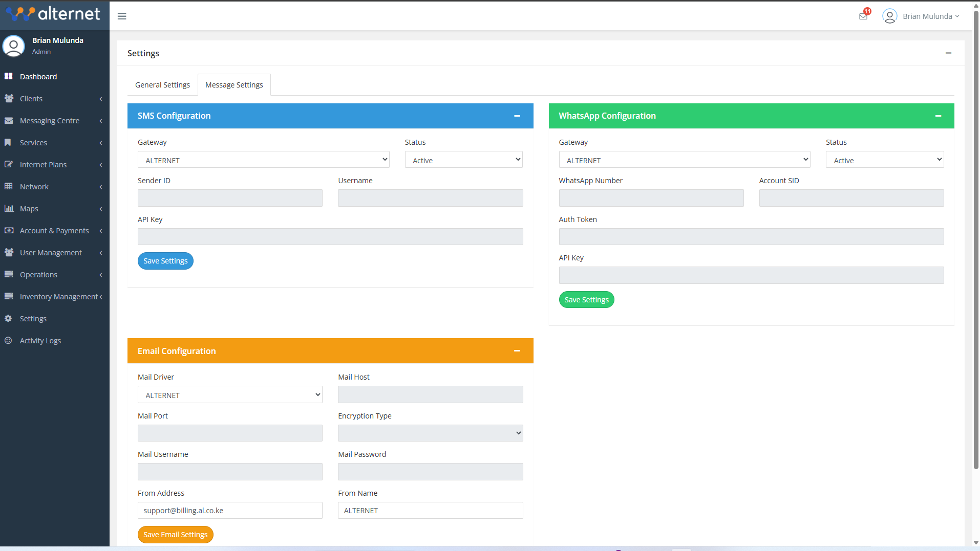Open the Network section icon
The image size is (980, 551).
coord(9,186)
